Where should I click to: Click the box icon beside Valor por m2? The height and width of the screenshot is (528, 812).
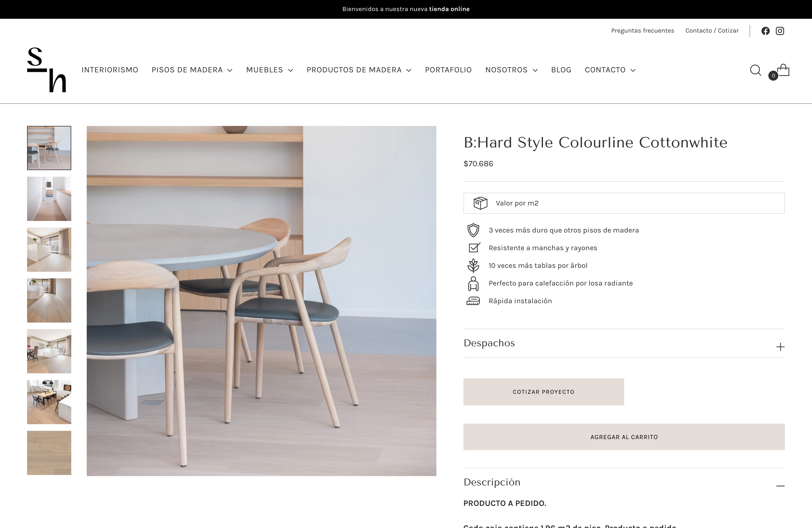[480, 203]
